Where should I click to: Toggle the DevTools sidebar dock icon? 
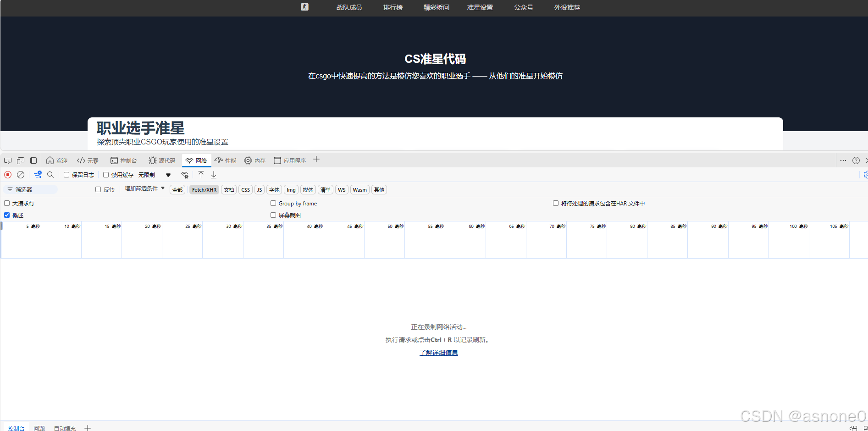(x=33, y=160)
